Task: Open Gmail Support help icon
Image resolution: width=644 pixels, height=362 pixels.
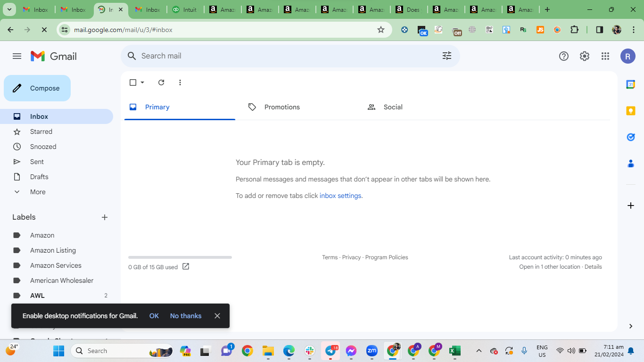Action: pyautogui.click(x=564, y=56)
